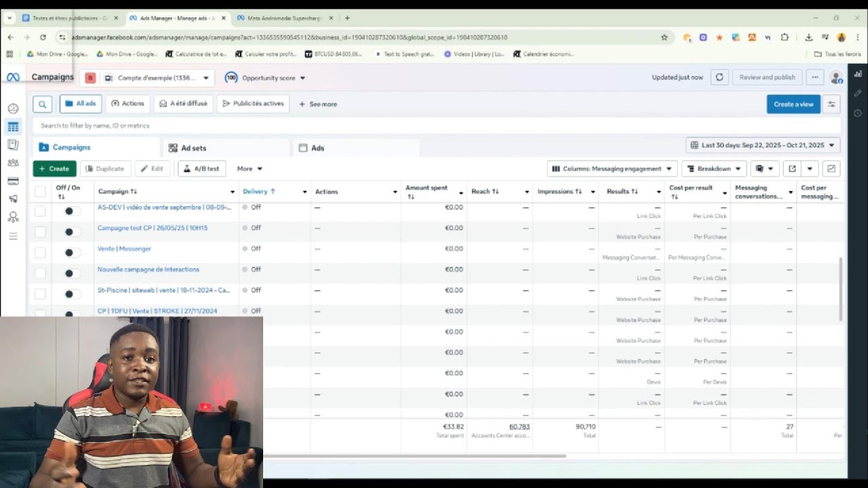The height and width of the screenshot is (488, 868).
Task: Click the horizontal scrollbar under the table
Action: [415, 456]
